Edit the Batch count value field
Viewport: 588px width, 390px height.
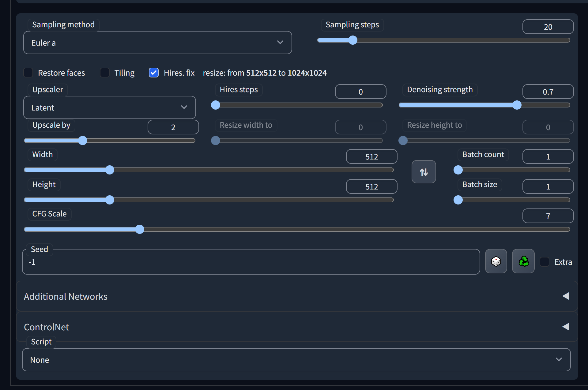548,156
